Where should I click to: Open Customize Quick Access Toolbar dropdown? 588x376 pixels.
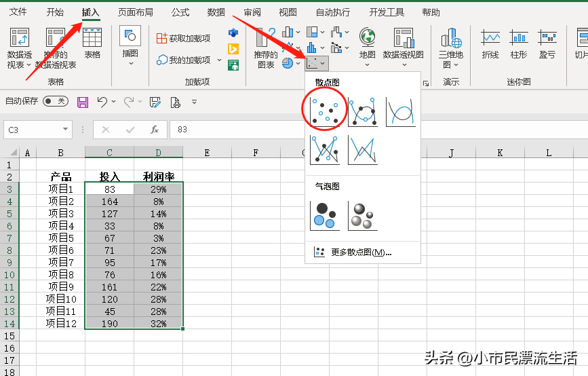tap(194, 101)
